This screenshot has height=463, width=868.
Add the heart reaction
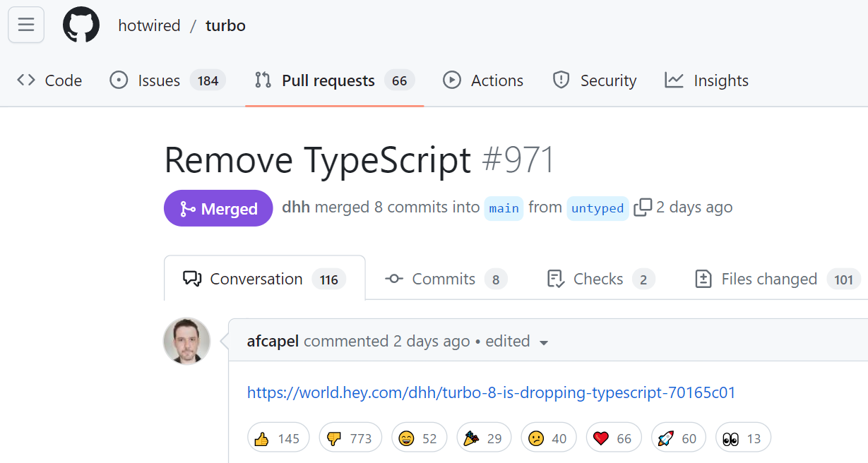click(x=613, y=438)
